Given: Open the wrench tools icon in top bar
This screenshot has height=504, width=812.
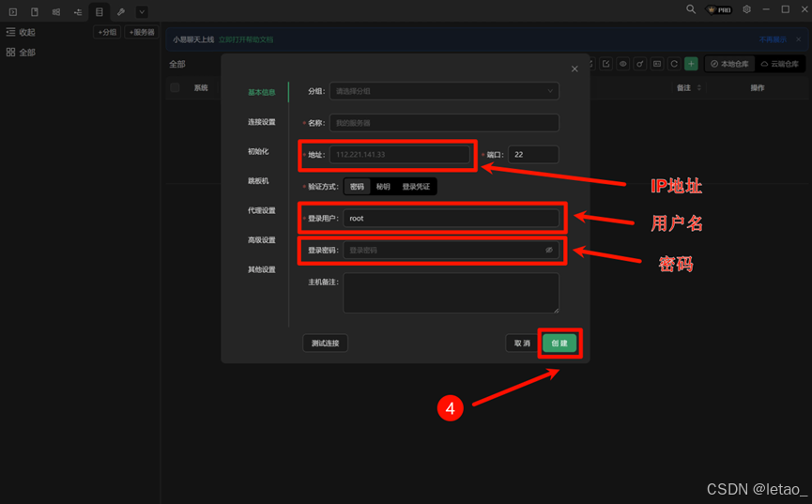Looking at the screenshot, I should tap(121, 11).
